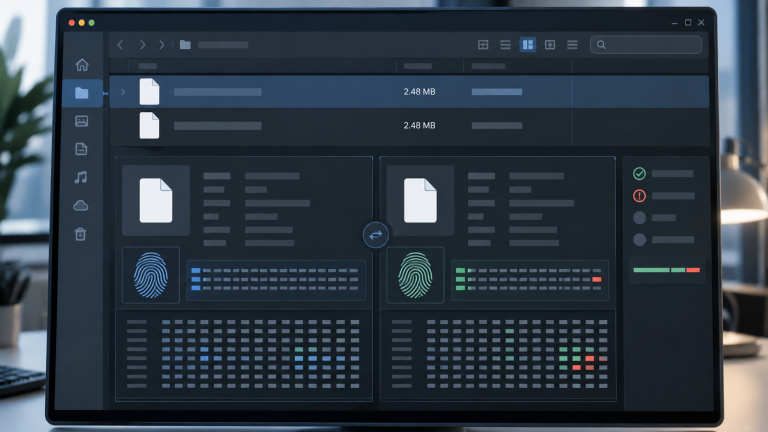Click 2.48 MB in the highlighted row

419,92
